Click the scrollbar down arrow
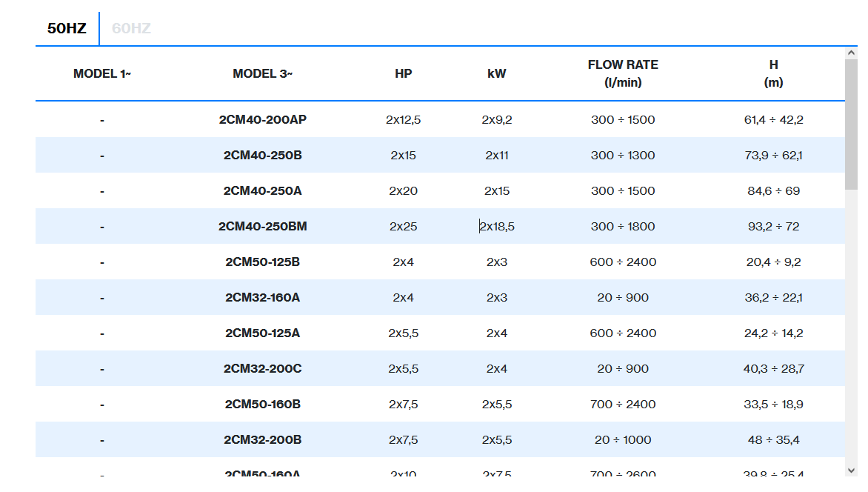Image resolution: width=868 pixels, height=492 pixels. pos(851,470)
